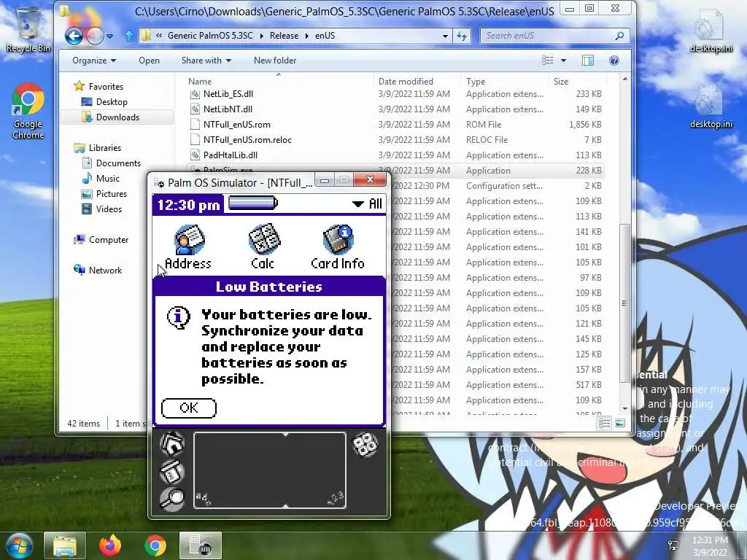747x560 pixels.
Task: Select Videos library
Action: 101,209
